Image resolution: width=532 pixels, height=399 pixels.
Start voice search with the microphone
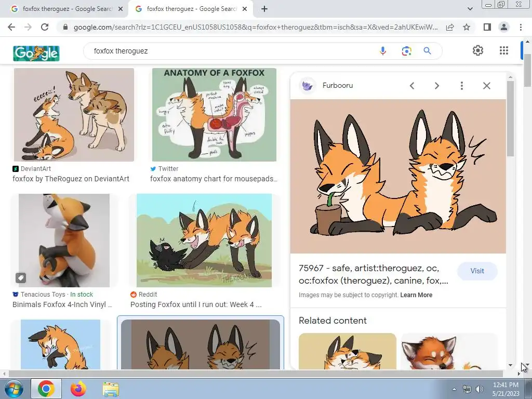click(x=383, y=51)
